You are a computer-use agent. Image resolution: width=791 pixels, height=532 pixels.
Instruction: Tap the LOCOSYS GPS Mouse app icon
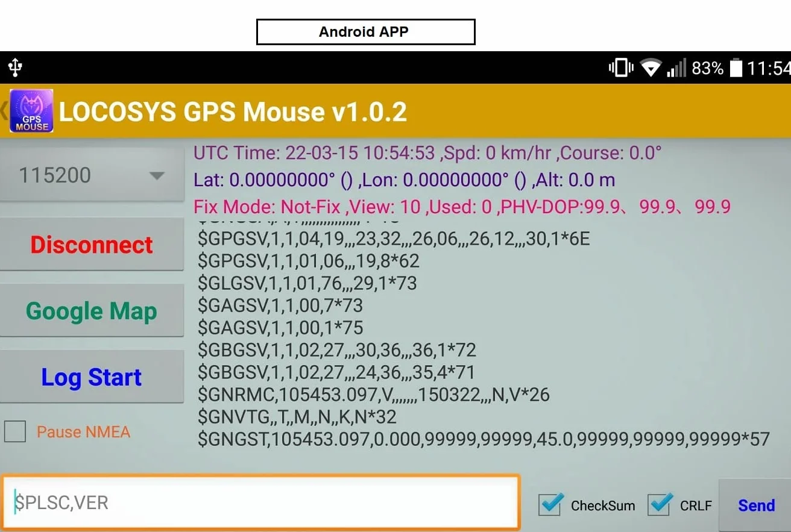point(31,111)
